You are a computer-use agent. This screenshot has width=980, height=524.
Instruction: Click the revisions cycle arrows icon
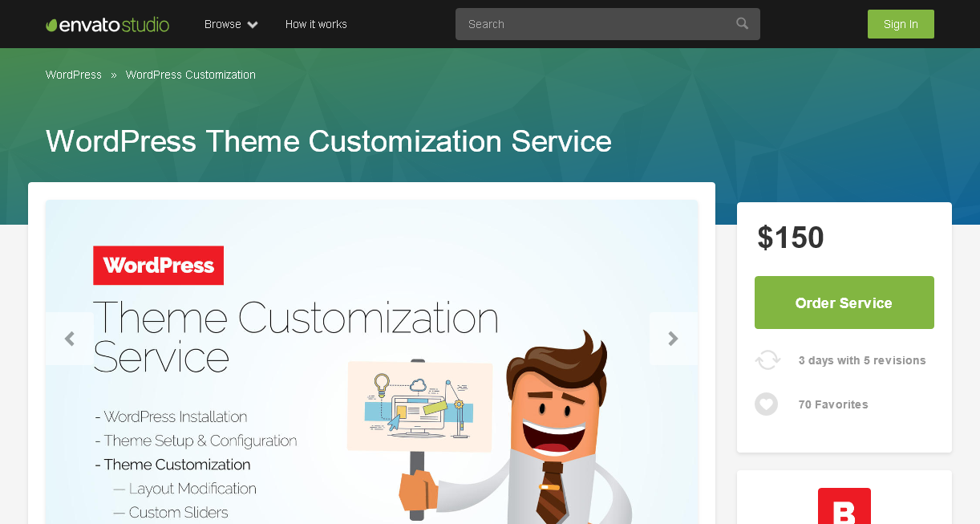point(767,360)
